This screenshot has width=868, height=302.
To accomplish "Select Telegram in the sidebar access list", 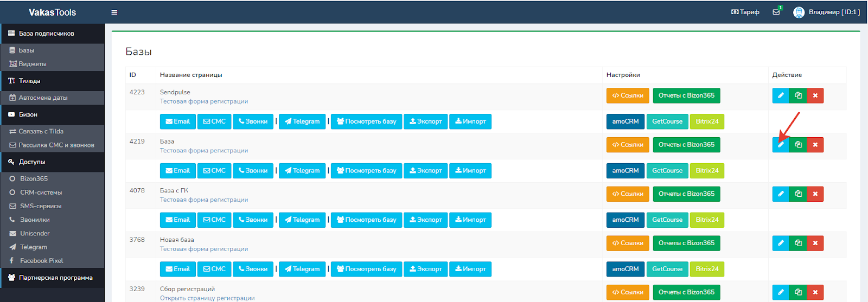I will [x=34, y=247].
